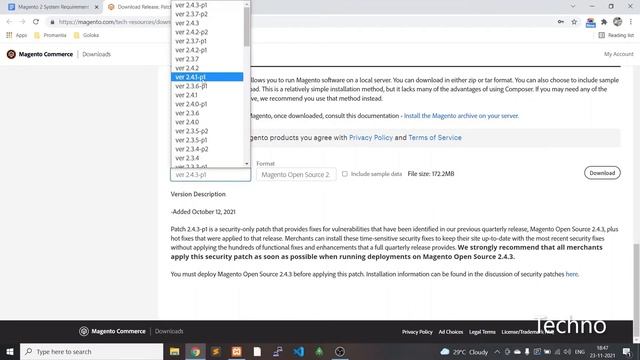This screenshot has width=640, height=360.
Task: Open Promantia bookmarks folder
Action: [50, 35]
